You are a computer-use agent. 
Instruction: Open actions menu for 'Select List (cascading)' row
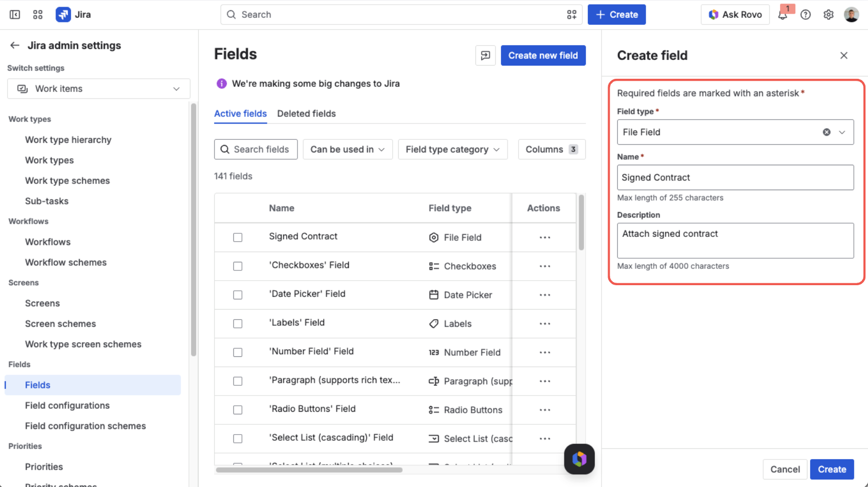(x=545, y=439)
